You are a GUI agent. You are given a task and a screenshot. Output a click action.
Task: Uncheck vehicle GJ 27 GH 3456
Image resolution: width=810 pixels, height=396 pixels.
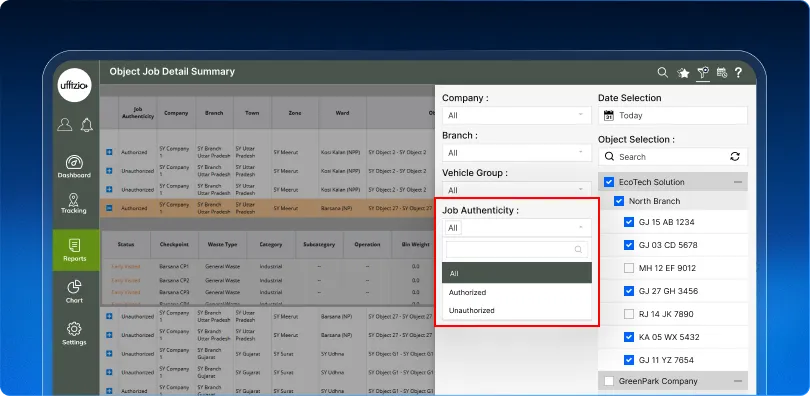click(x=629, y=291)
